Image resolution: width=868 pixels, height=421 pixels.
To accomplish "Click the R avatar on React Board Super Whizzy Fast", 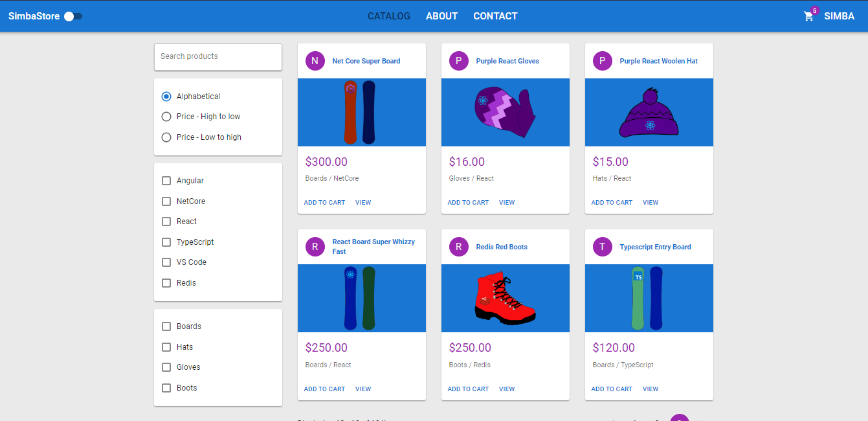I will tap(315, 247).
